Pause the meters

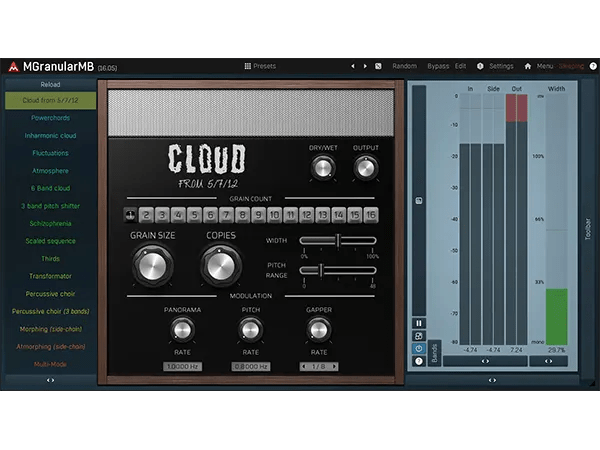(x=419, y=323)
